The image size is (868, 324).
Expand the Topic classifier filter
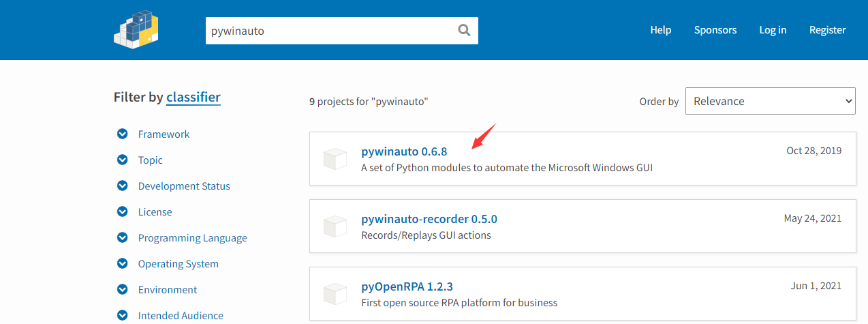[123, 160]
